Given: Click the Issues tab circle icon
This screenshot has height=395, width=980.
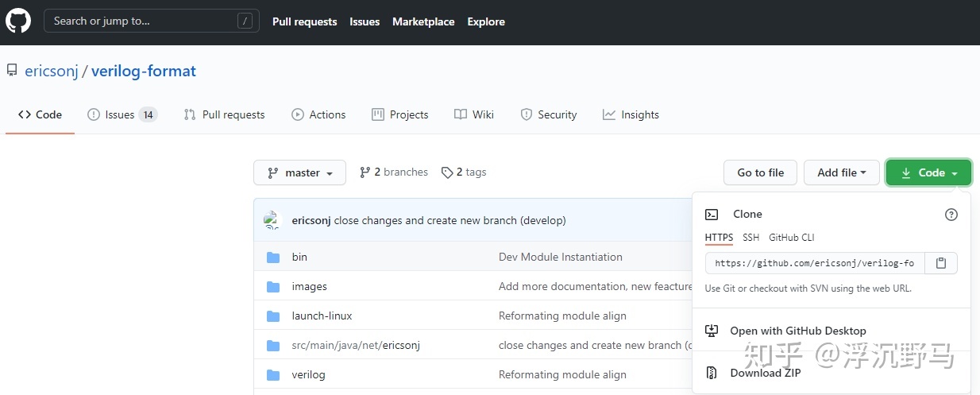Looking at the screenshot, I should coord(94,114).
